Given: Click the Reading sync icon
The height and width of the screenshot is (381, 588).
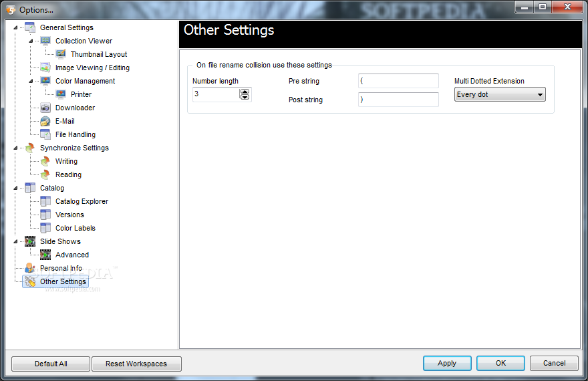Looking at the screenshot, I should point(45,174).
